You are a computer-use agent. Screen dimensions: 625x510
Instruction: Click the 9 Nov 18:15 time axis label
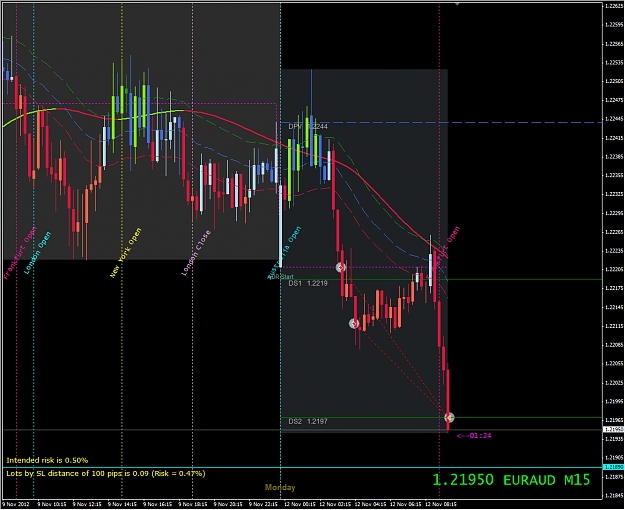click(x=193, y=504)
